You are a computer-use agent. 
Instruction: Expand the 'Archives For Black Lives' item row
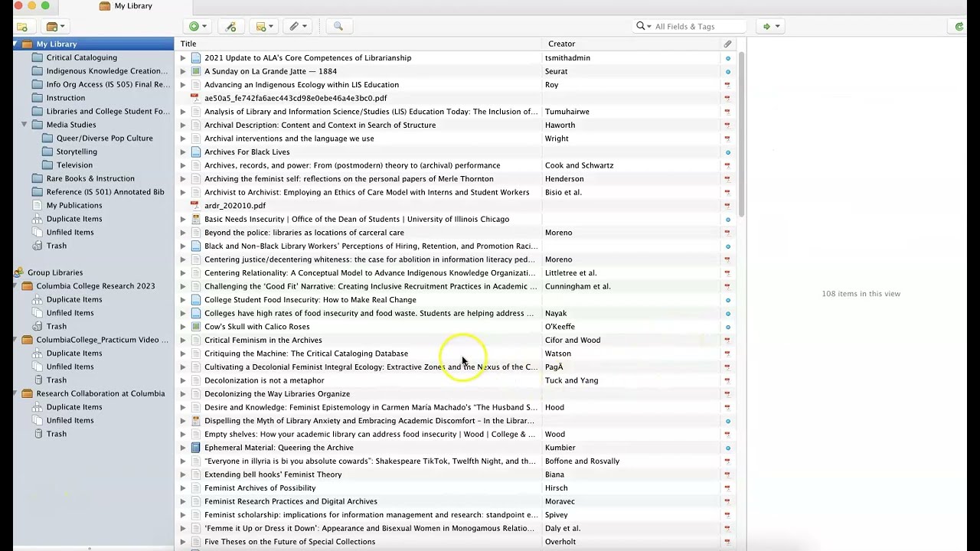[183, 152]
